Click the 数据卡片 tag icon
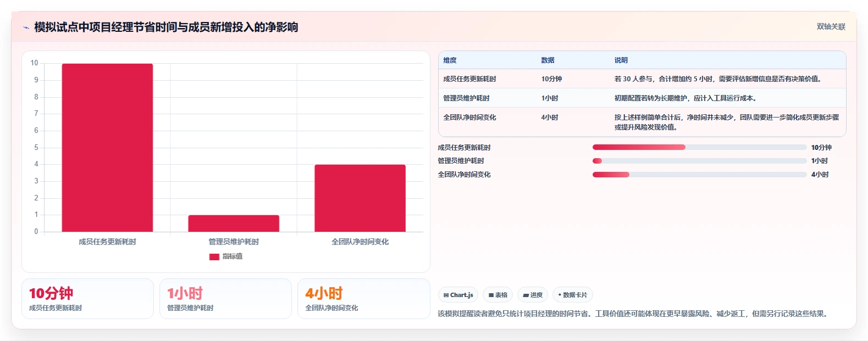This screenshot has width=868, height=341. 560,295
